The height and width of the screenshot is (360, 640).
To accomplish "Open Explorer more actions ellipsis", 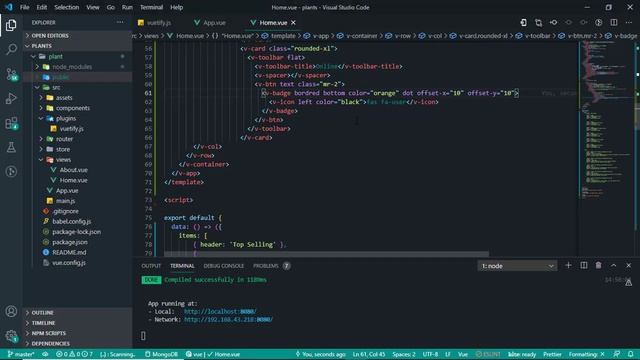I will click(x=120, y=22).
